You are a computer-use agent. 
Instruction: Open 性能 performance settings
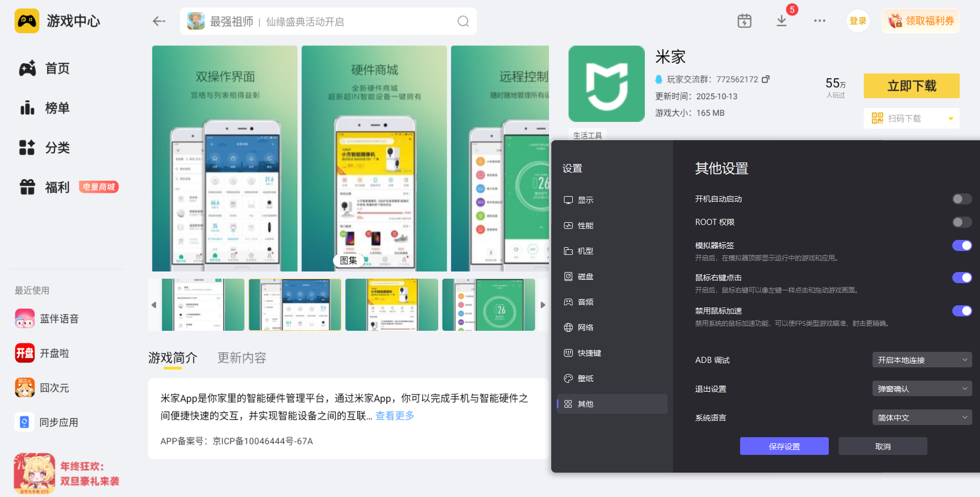click(612, 226)
